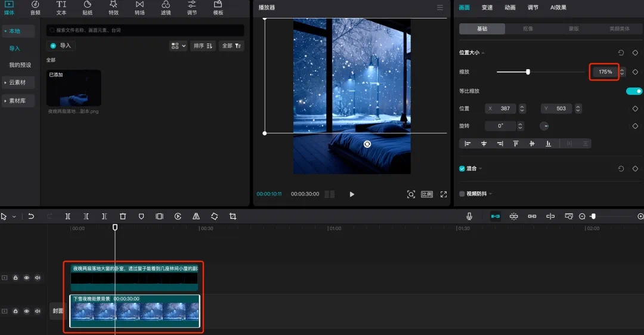Toggle the 等比缩放 uniform scale switch
The width and height of the screenshot is (644, 335).
(x=634, y=91)
